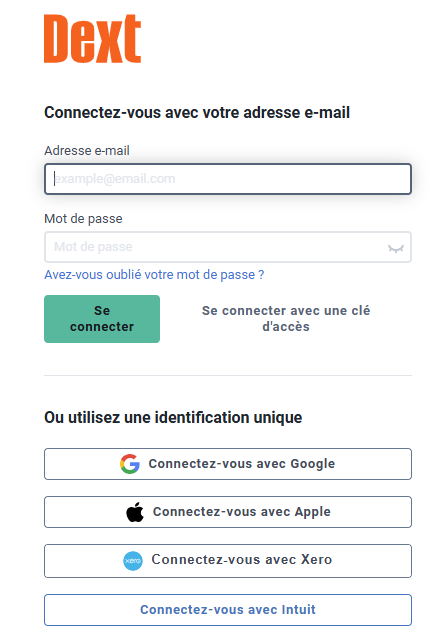Screen dimensions: 429x637
Task: Sign in with Connectez-vous avec Xero
Action: (x=228, y=561)
